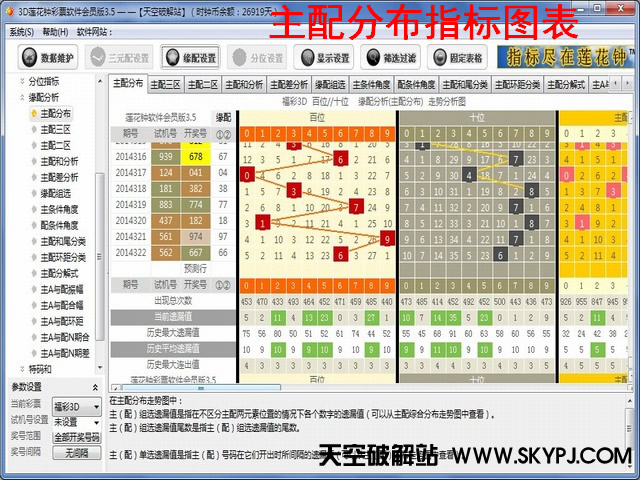The width and height of the screenshot is (640, 480).
Task: Click the 无间隔 button
Action: 76,452
